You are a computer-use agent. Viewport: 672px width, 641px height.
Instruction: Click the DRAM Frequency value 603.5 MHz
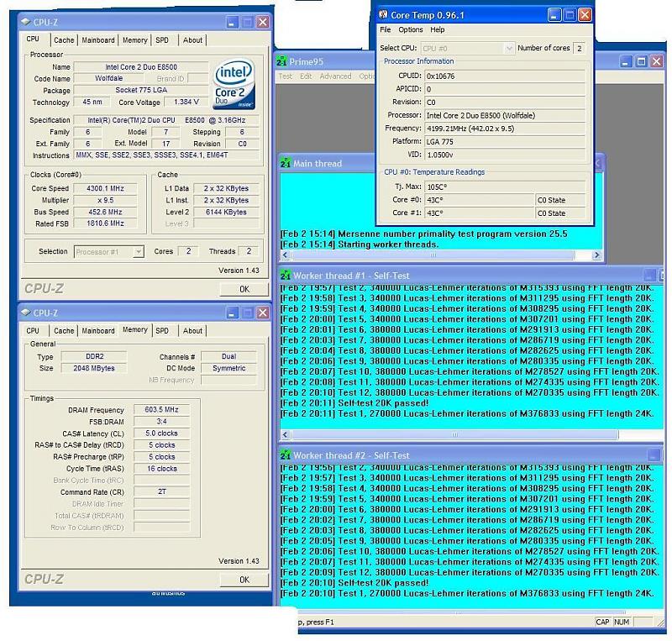tap(161, 409)
